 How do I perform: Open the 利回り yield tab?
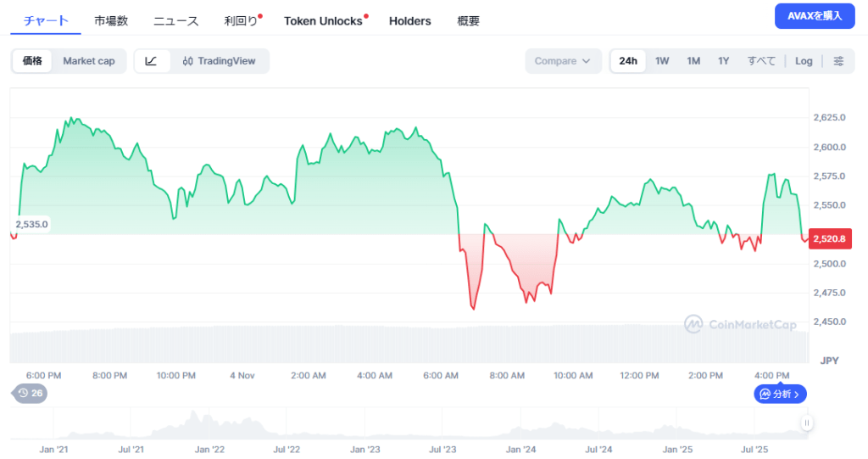tap(240, 21)
